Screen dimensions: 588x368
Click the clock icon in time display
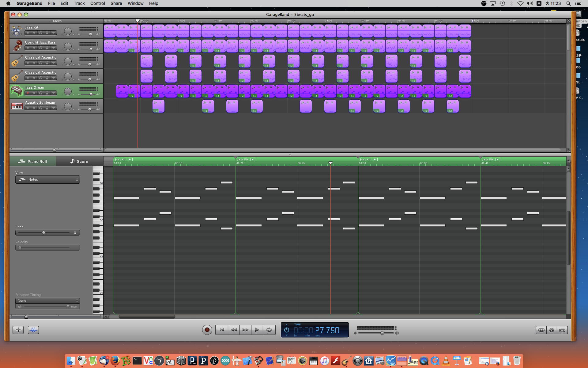coord(287,330)
